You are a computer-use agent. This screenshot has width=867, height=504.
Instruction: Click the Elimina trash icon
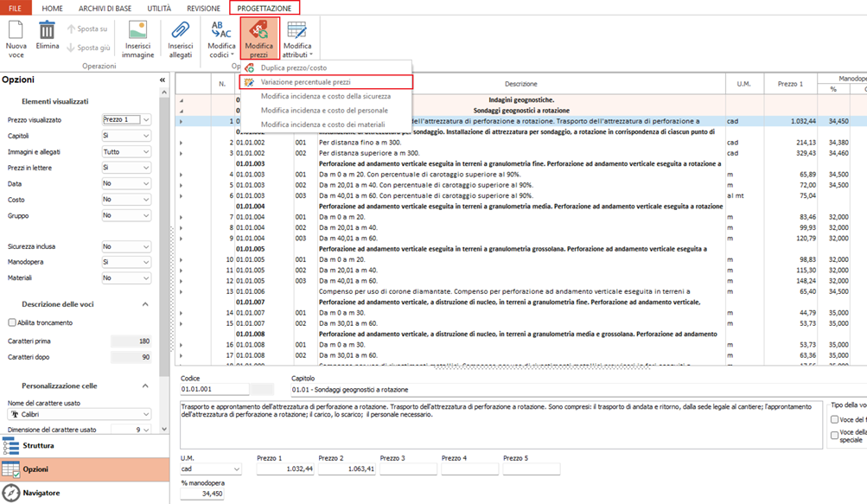click(x=47, y=30)
